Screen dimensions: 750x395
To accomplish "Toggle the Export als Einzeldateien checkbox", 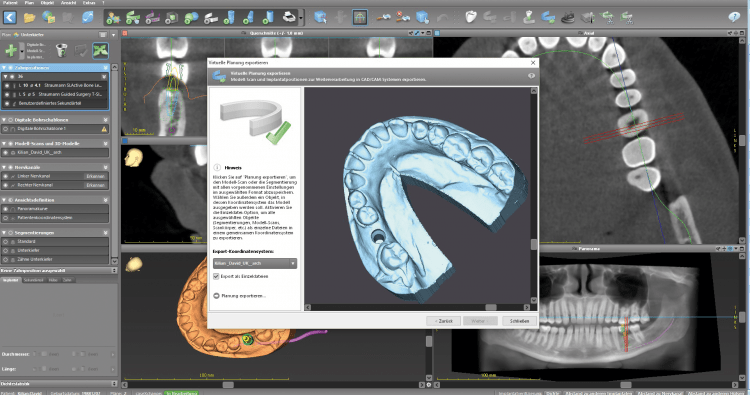I will (216, 276).
